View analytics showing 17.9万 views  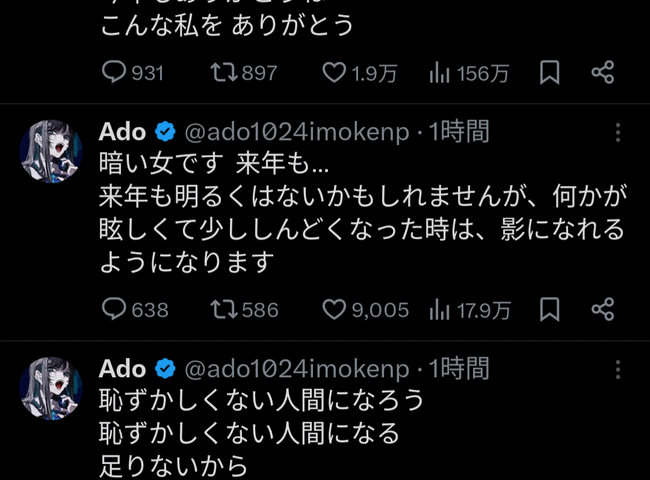point(439,309)
